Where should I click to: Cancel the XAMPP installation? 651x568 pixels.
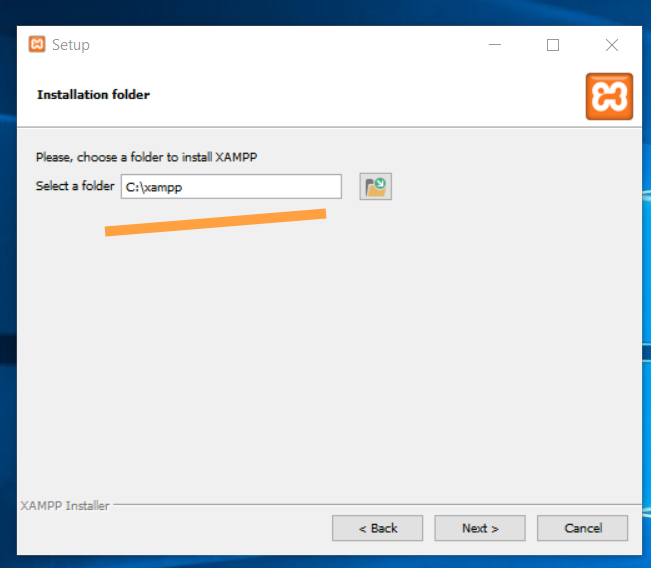pyautogui.click(x=582, y=528)
